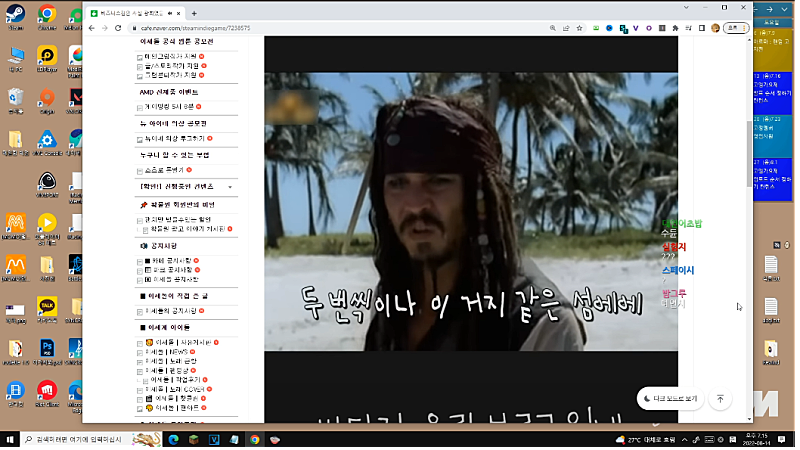800x450 pixels.
Task: Open the Extensions puzzle-piece menu
Action: click(676, 28)
